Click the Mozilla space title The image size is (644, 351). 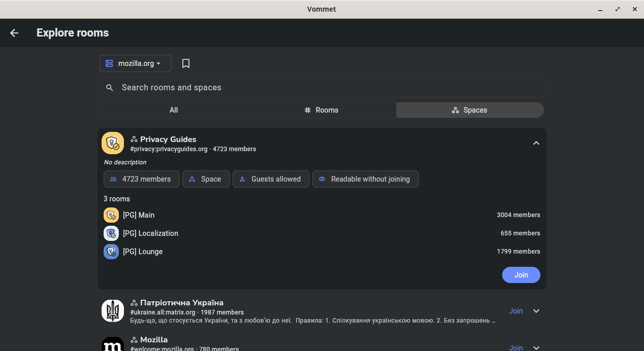[154, 340]
